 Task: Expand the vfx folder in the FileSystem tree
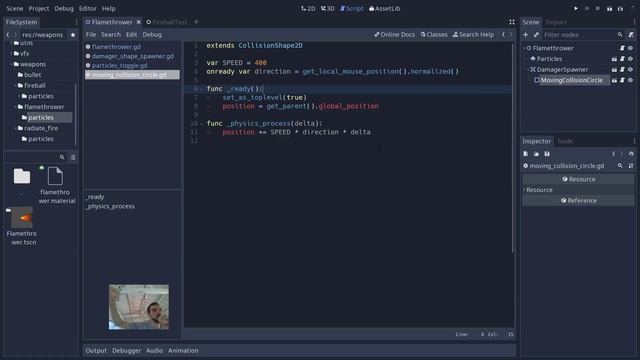click(x=11, y=53)
